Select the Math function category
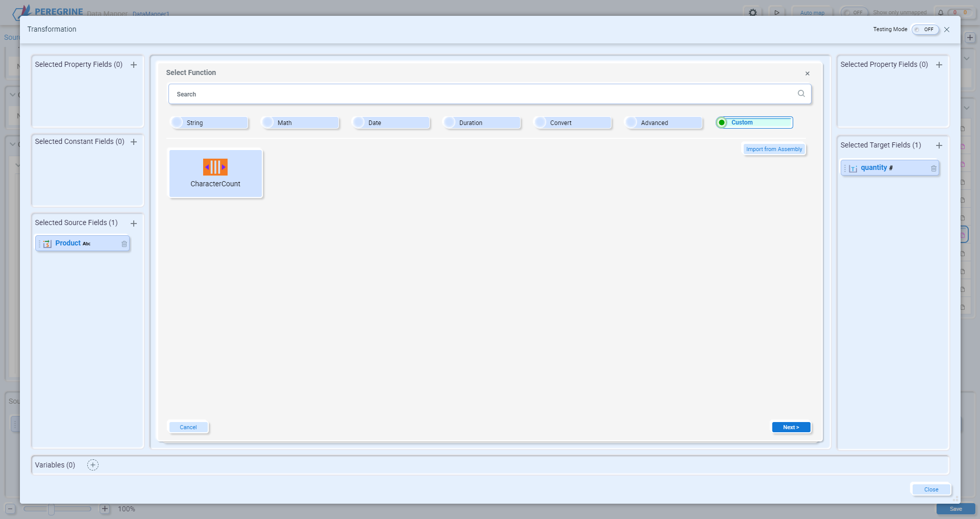The height and width of the screenshot is (519, 980). [300, 123]
